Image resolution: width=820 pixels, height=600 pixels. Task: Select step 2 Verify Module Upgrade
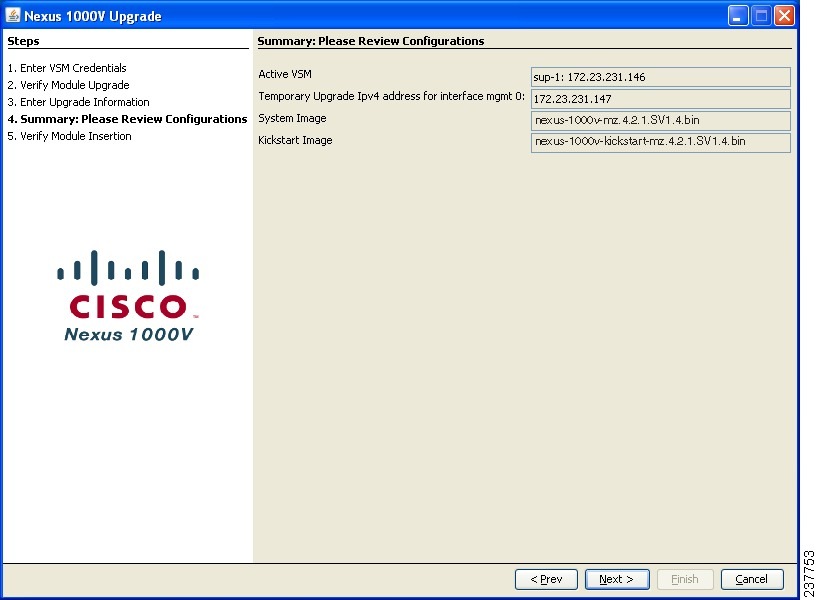click(69, 85)
